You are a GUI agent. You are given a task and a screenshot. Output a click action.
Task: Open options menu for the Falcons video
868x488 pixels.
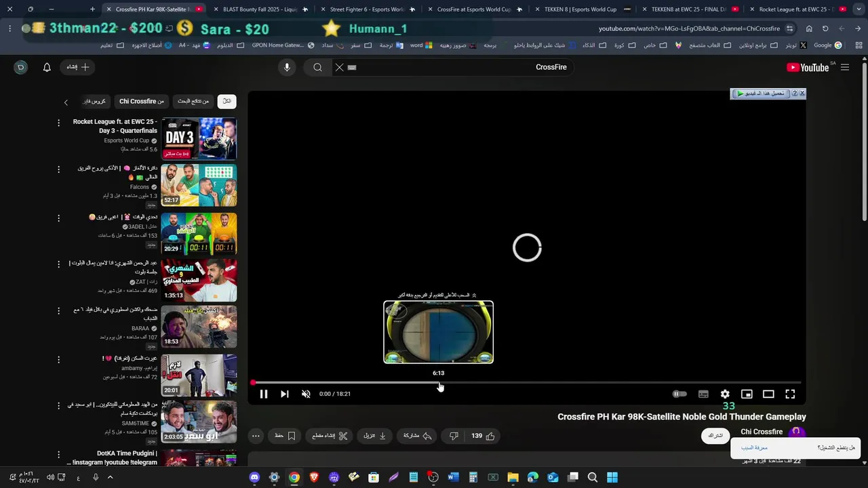[x=58, y=169]
